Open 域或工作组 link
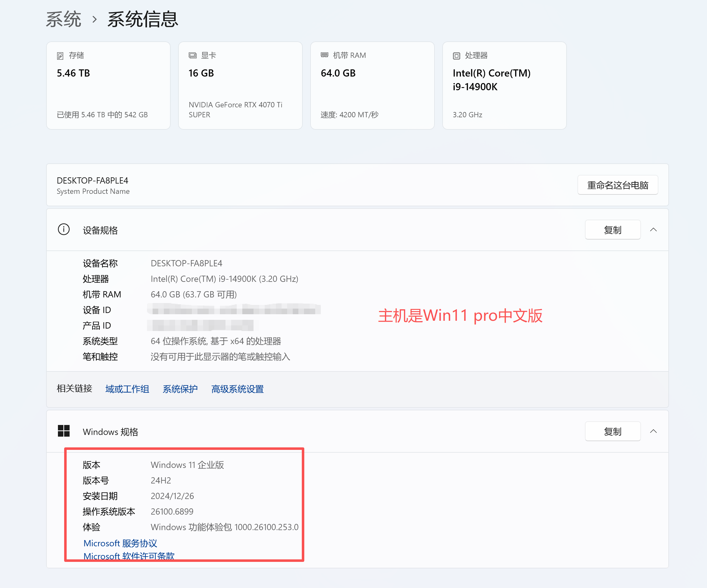This screenshot has width=707, height=588. point(127,389)
